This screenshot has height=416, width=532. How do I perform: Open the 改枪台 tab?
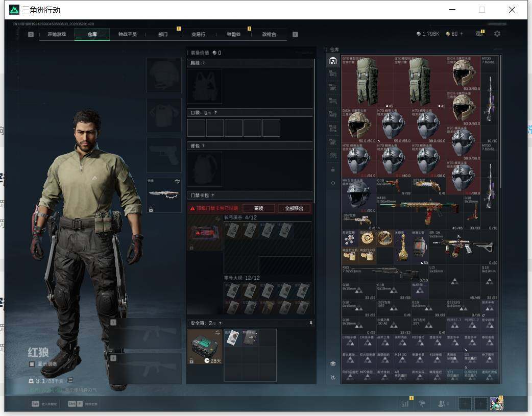pos(269,34)
